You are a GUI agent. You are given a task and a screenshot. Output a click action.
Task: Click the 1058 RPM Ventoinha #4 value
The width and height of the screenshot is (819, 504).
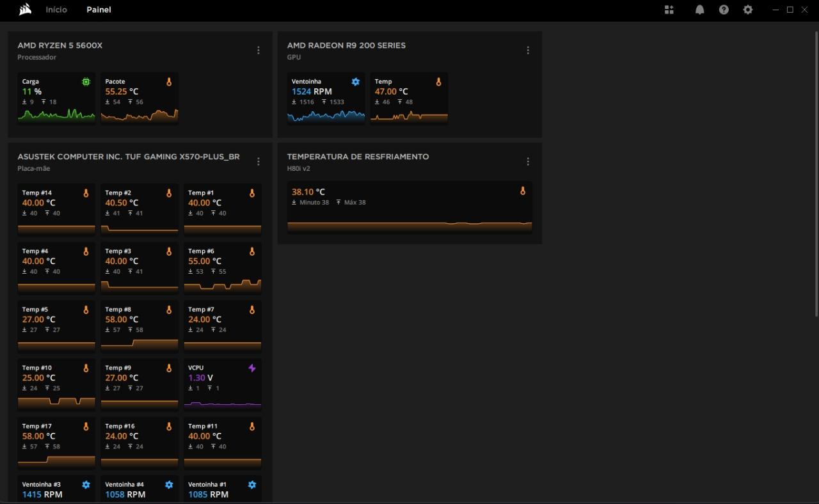pyautogui.click(x=125, y=494)
